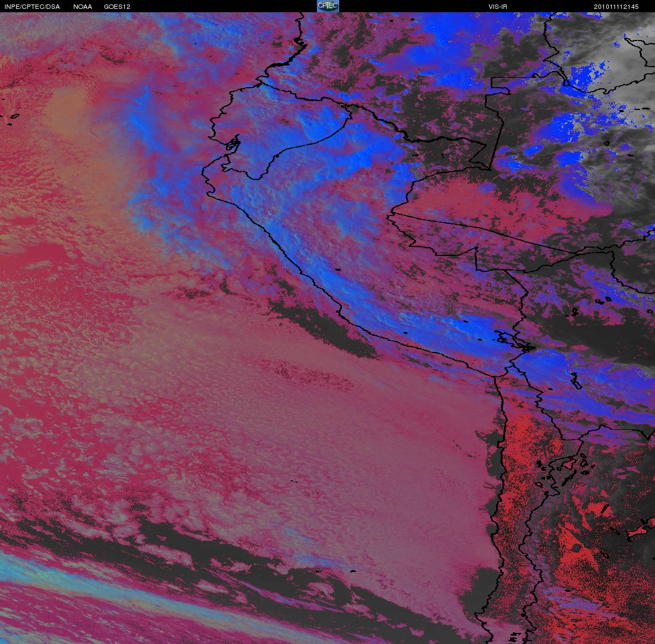Image resolution: width=655 pixels, height=644 pixels.
Task: Click the VIS-IR channel label
Action: [x=498, y=7]
